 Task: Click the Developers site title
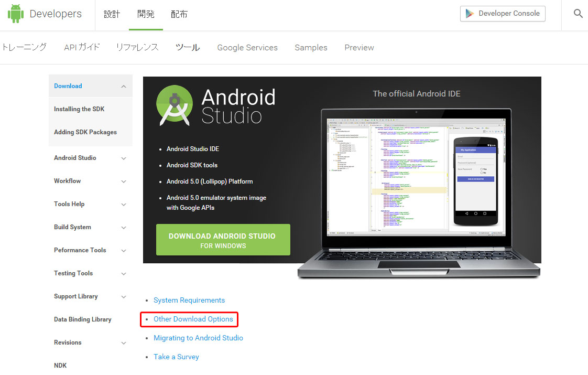click(56, 14)
